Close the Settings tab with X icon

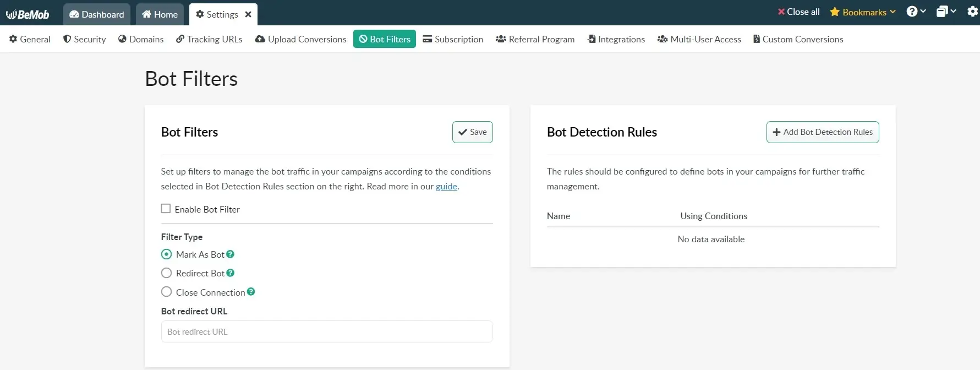pyautogui.click(x=248, y=14)
